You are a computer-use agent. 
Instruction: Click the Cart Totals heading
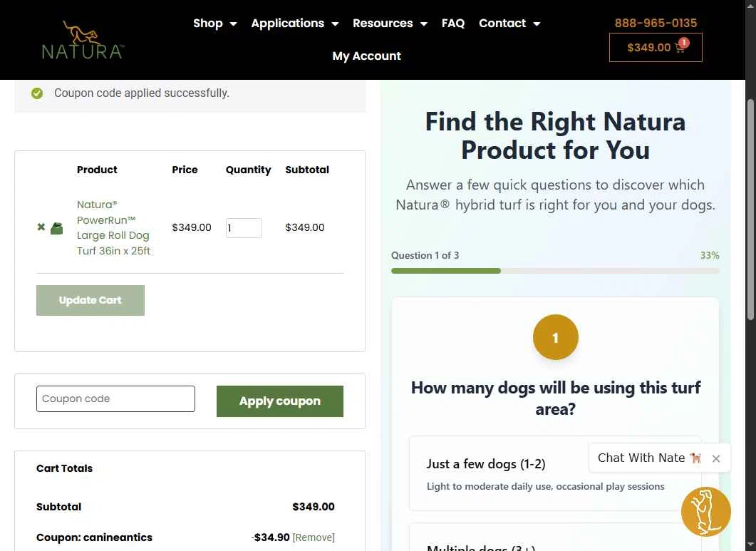point(64,468)
